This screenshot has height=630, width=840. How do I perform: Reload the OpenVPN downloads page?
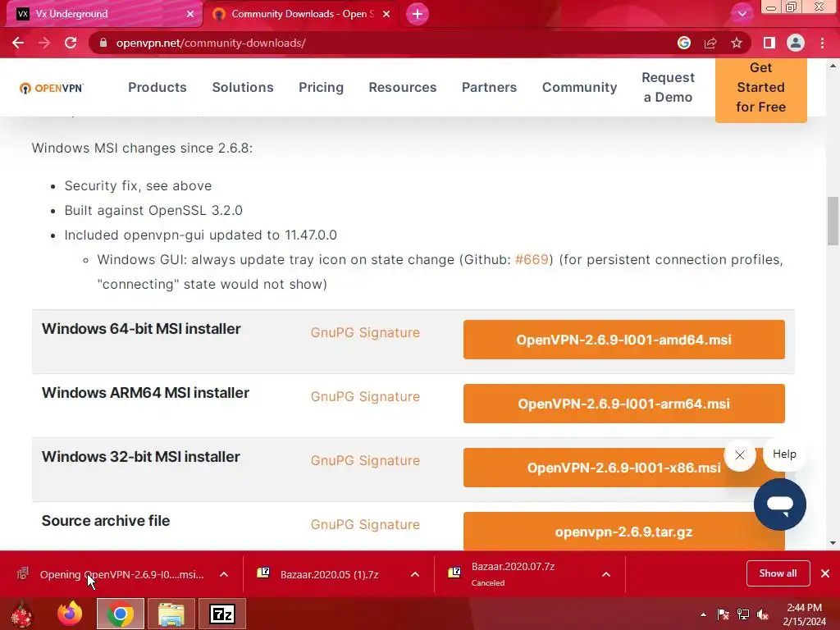[x=71, y=43]
